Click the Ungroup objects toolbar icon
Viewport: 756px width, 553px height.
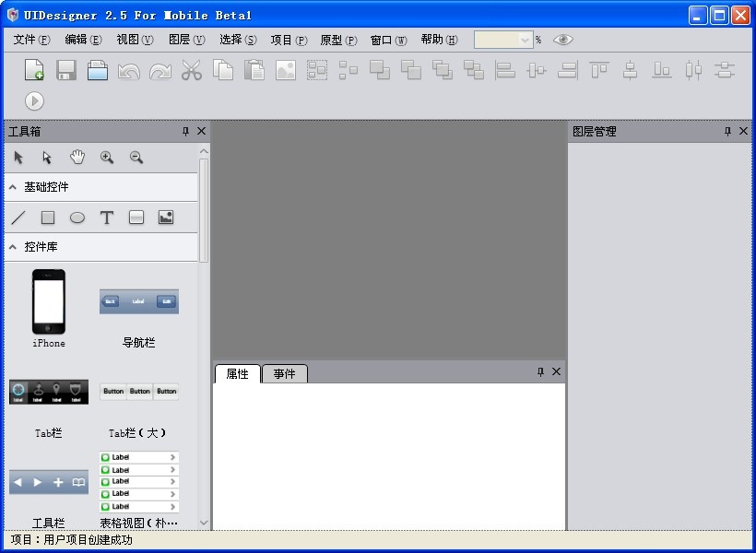click(x=348, y=70)
